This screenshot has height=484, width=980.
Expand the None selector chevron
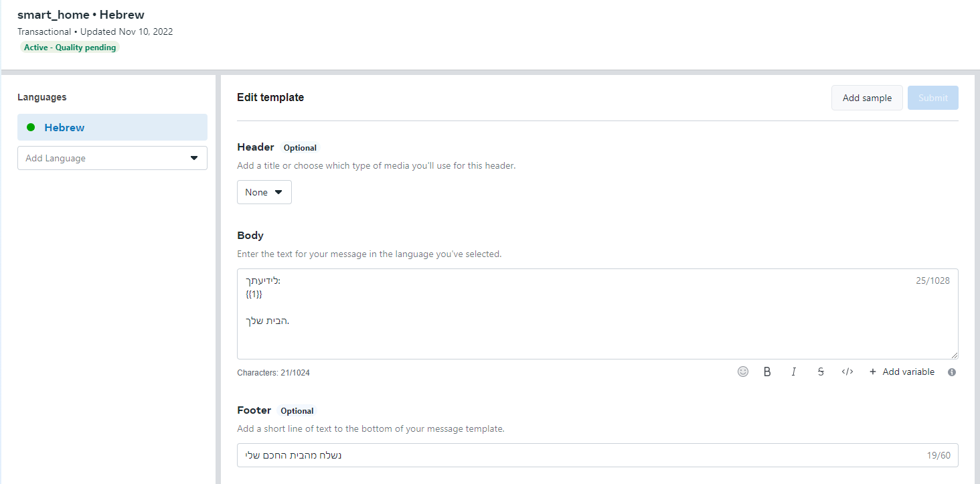pos(277,192)
